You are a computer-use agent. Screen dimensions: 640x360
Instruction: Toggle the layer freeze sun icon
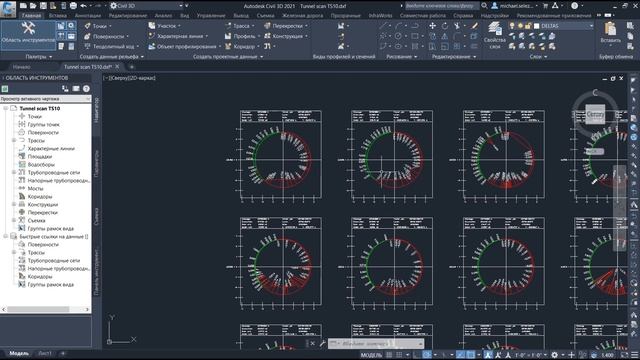tap(520, 26)
